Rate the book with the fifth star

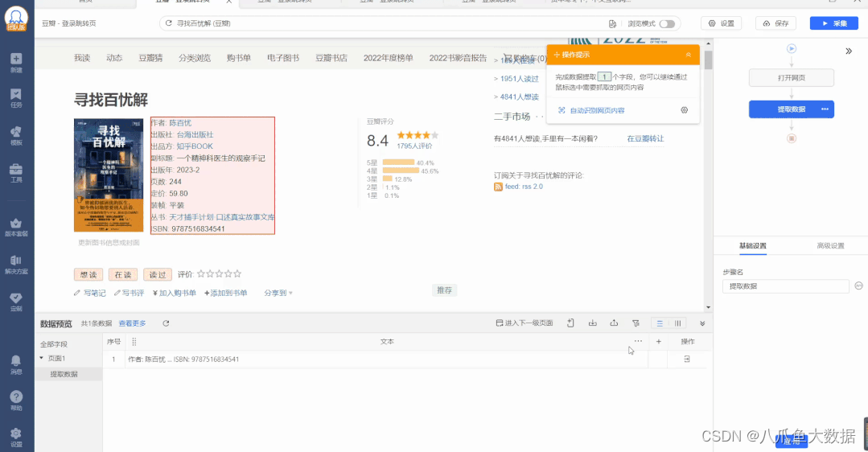[237, 273]
